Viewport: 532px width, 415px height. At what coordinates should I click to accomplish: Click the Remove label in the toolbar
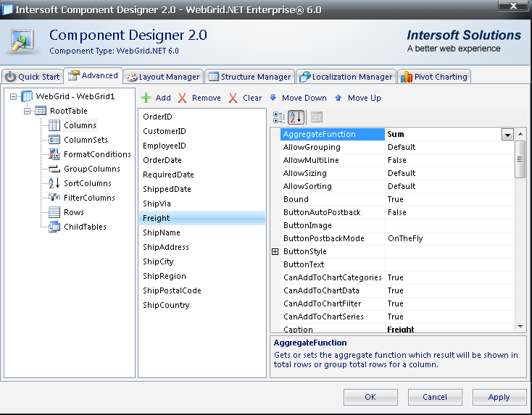pos(207,98)
